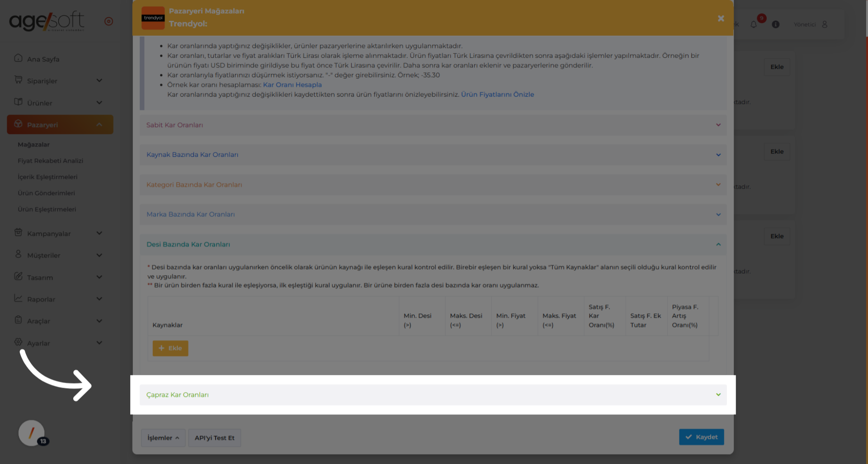Viewport: 868px width, 464px height.
Task: Expand the Araçlar menu chevron
Action: [99, 321]
